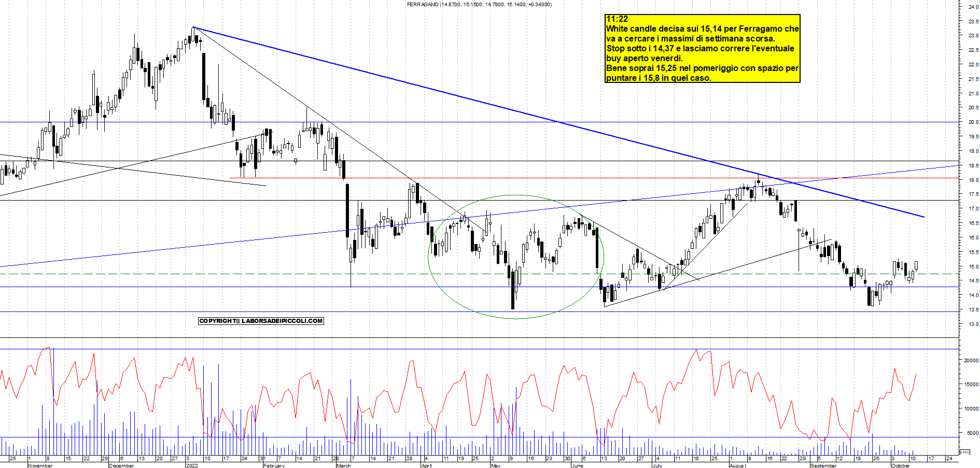Click the line 'puntare i 15,8 in quel caso.'

tap(659, 78)
